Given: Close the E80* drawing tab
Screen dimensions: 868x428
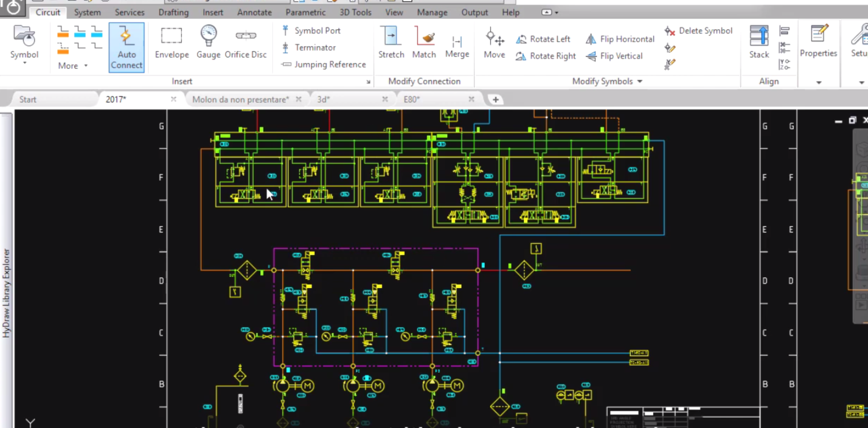Looking at the screenshot, I should coord(471,99).
